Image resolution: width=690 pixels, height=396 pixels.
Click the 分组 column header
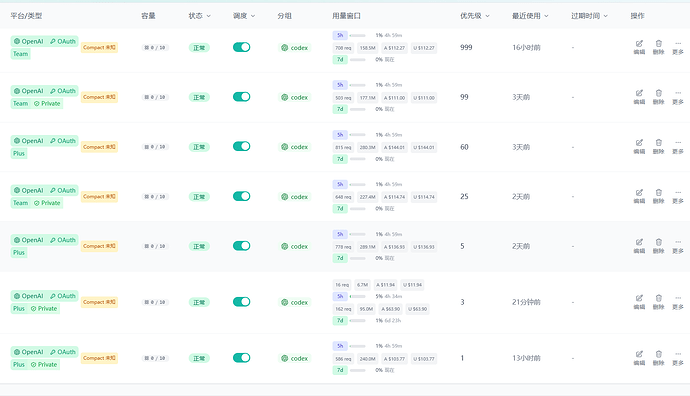(x=284, y=16)
